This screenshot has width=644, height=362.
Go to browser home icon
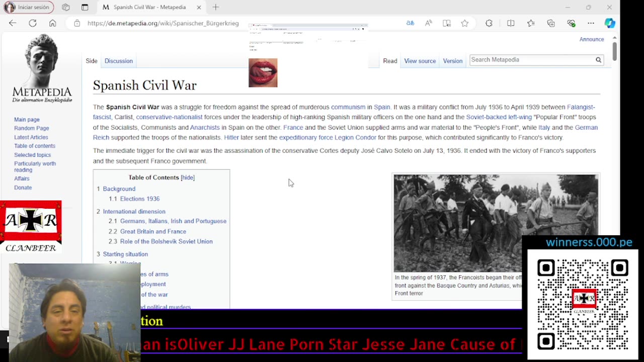click(x=52, y=23)
